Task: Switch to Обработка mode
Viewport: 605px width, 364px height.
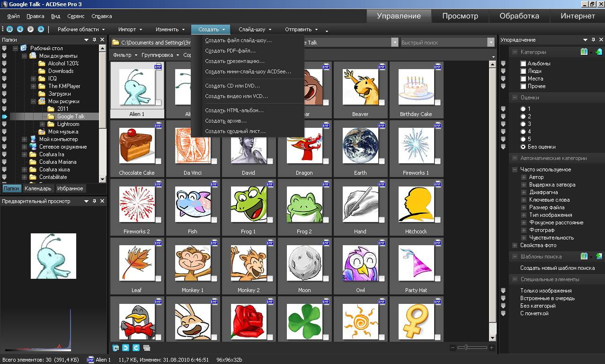Action: coord(519,16)
